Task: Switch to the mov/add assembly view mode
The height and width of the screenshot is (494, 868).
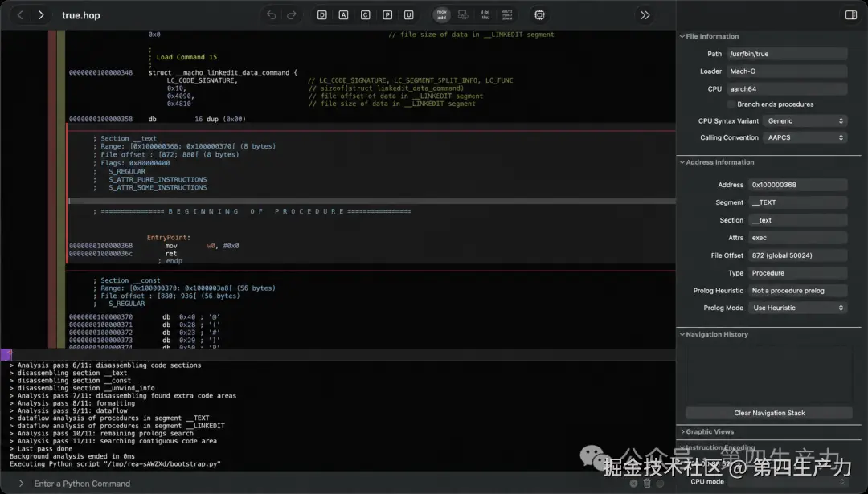Action: [442, 15]
